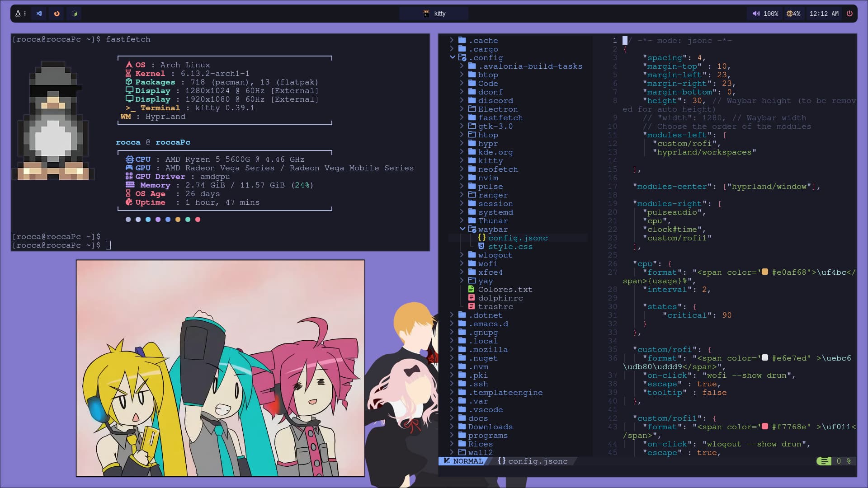The image size is (868, 488).
Task: Collapse the .config folder chevron
Action: 453,57
